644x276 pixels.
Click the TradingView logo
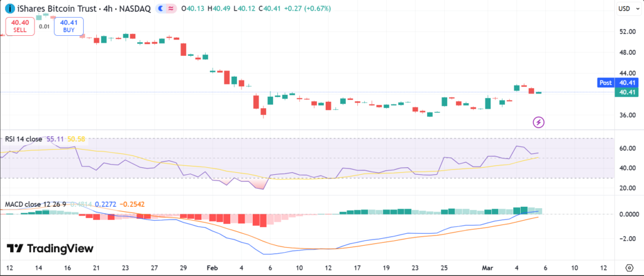pyautogui.click(x=50, y=248)
